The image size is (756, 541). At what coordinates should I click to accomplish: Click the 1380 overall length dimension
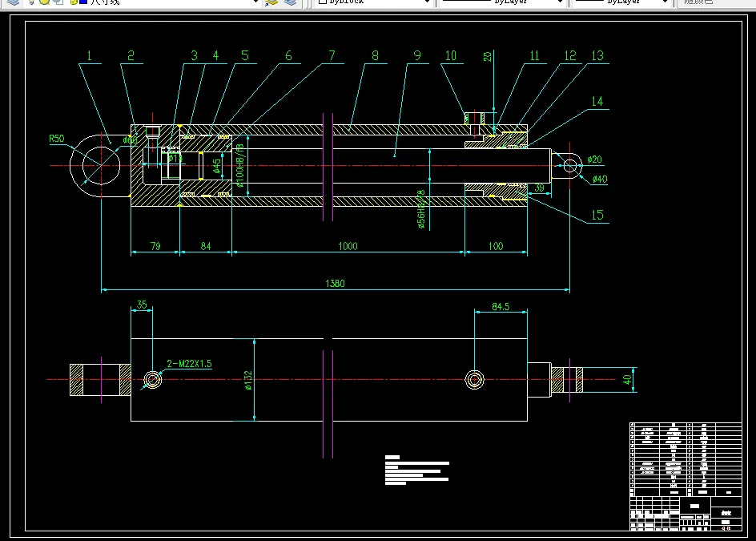pyautogui.click(x=335, y=283)
